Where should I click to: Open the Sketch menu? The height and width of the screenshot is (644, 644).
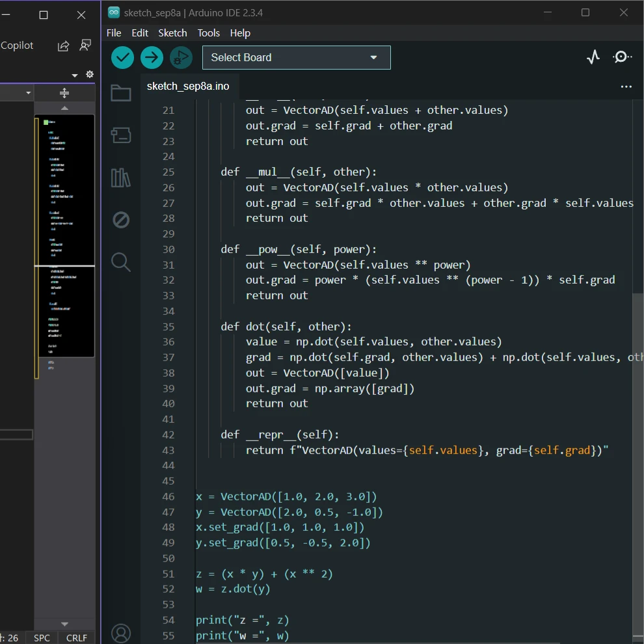[172, 33]
